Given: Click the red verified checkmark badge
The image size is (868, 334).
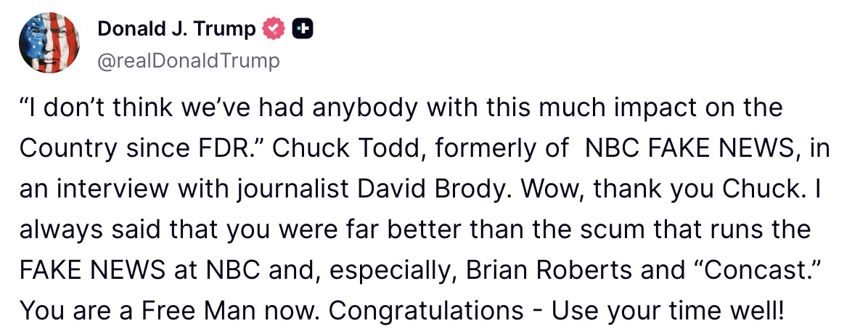Looking at the screenshot, I should pos(272,29).
